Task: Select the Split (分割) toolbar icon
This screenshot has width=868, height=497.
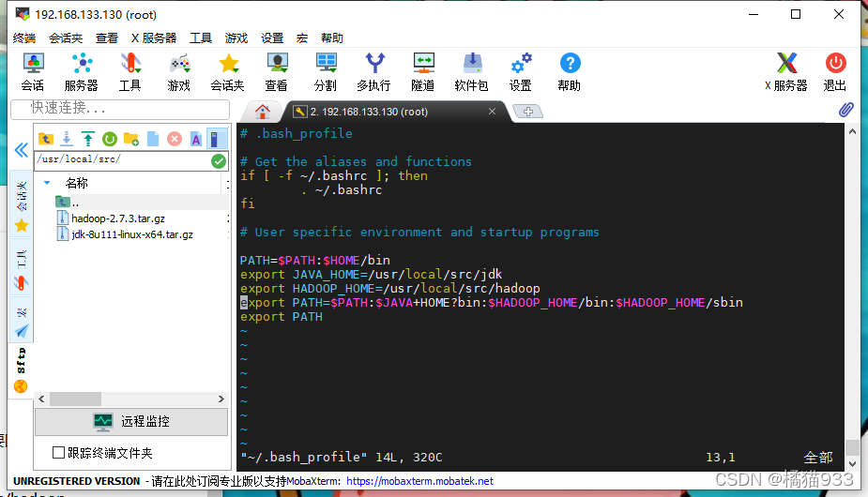Action: click(325, 72)
